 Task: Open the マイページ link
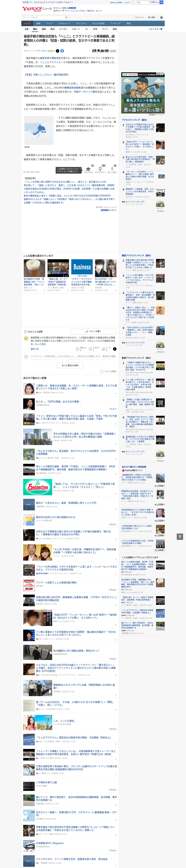pyautogui.click(x=139, y=18)
